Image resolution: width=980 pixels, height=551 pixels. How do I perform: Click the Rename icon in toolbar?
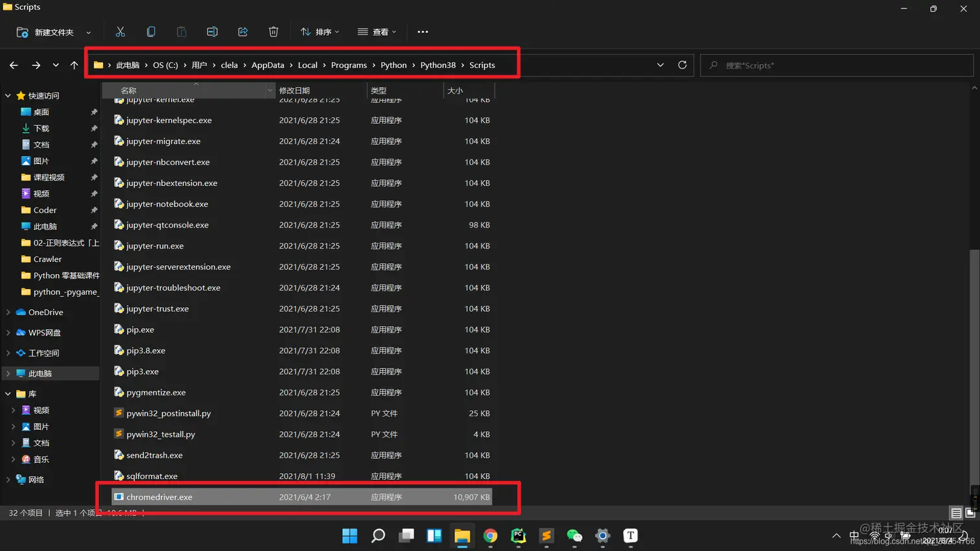[x=212, y=32]
